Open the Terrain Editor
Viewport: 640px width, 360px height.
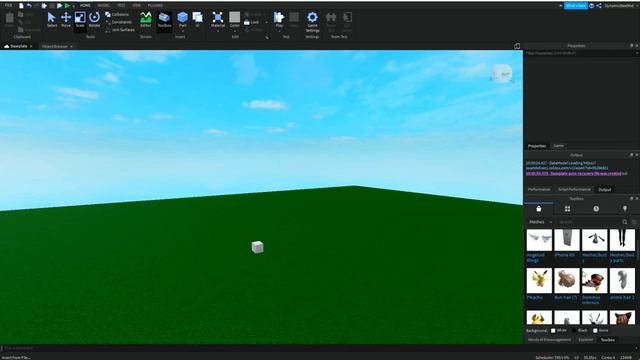[146, 20]
